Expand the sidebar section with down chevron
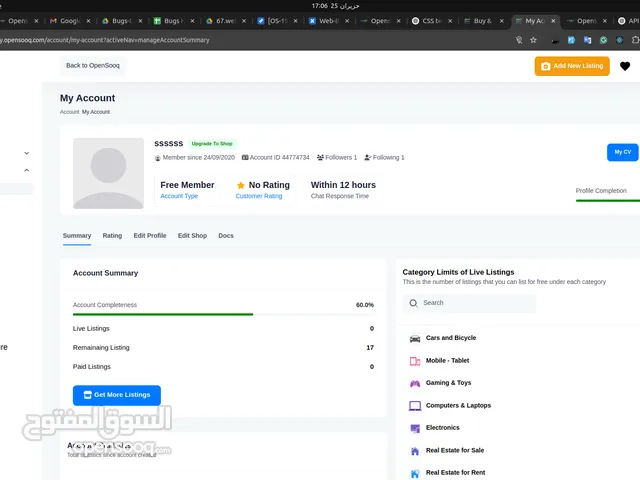 point(27,153)
